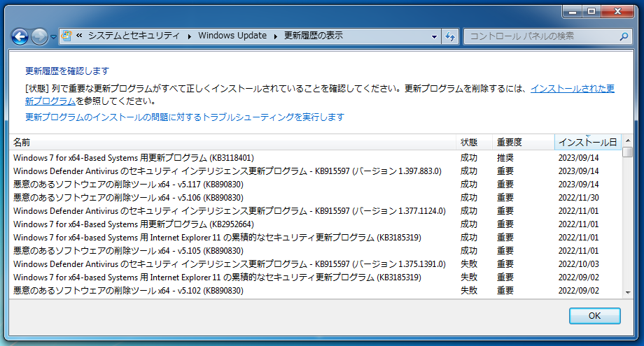Click the Control Panel icon in address bar
This screenshot has width=644, height=346.
pos(66,36)
